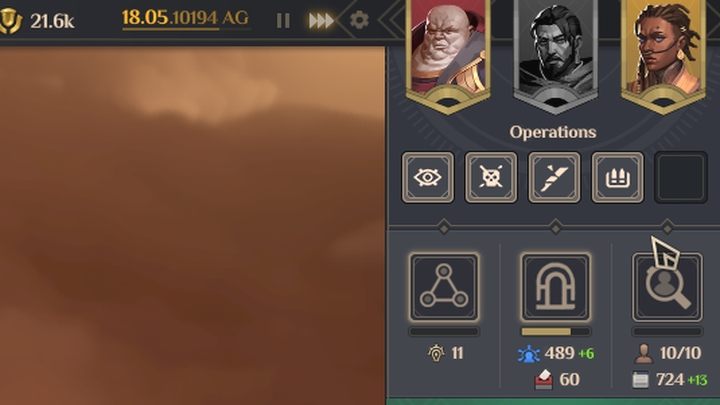Click the 10/10 agents counter

click(680, 353)
